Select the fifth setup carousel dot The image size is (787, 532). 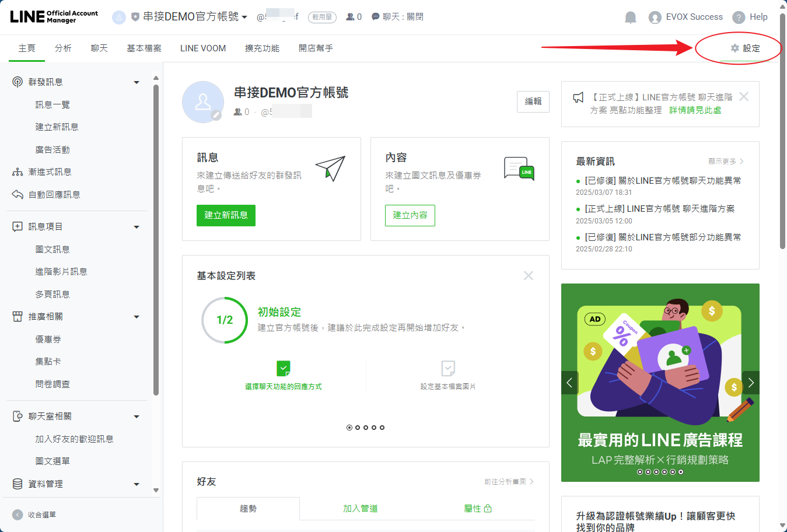[382, 428]
